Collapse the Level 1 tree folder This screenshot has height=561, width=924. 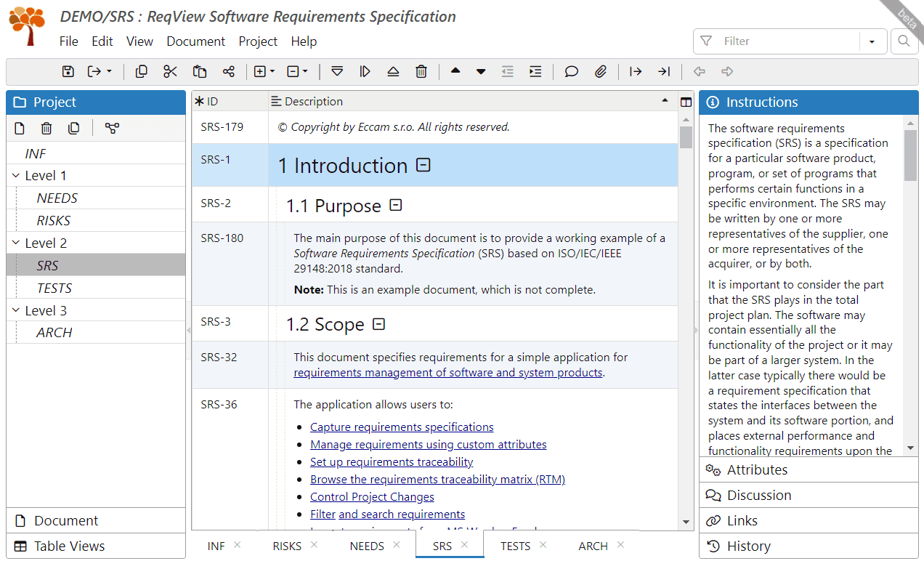tap(16, 176)
